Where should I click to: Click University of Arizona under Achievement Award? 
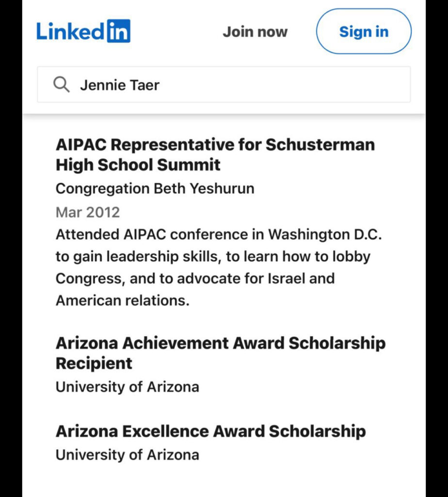128,387
